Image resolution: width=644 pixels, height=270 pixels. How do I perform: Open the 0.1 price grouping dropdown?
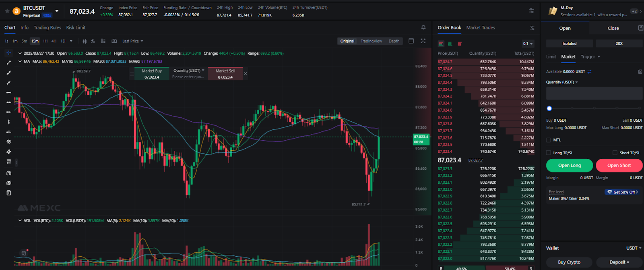[528, 44]
